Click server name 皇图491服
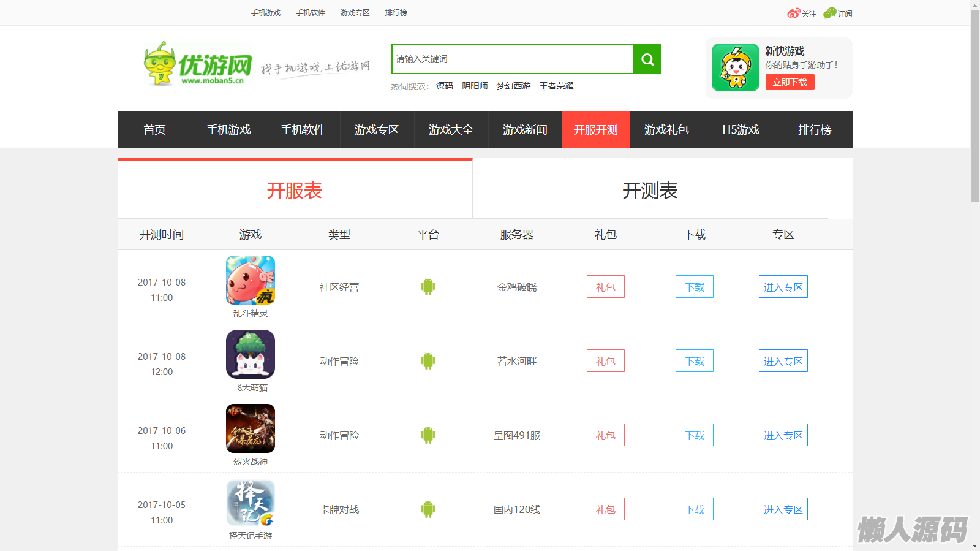The height and width of the screenshot is (551, 980). tap(517, 435)
